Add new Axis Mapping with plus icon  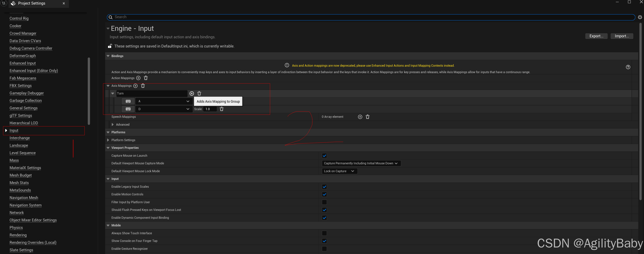[135, 86]
